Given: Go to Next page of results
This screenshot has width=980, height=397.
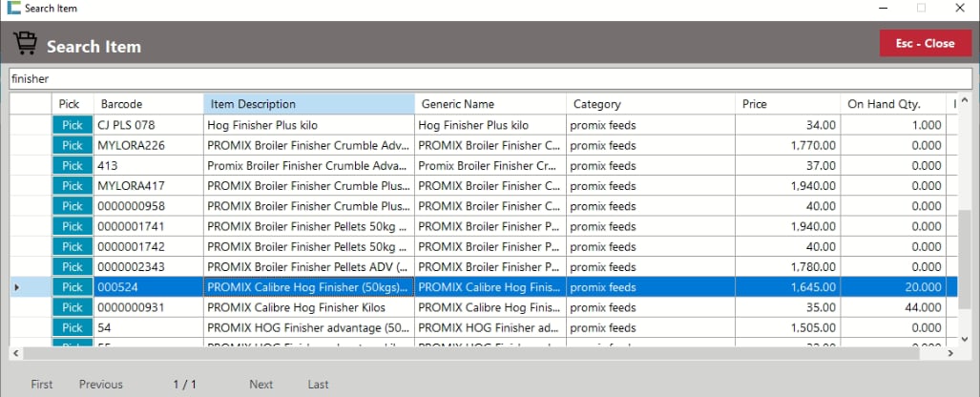Looking at the screenshot, I should [261, 385].
